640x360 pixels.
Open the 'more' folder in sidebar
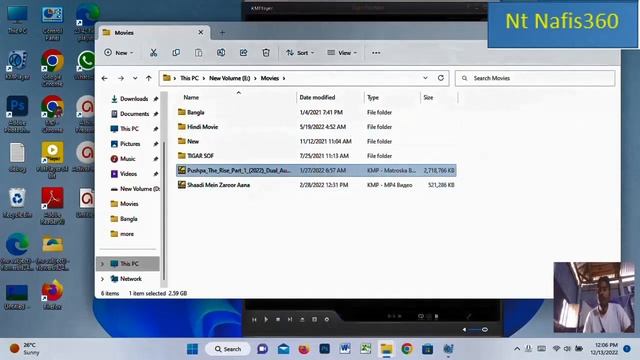[x=127, y=234]
